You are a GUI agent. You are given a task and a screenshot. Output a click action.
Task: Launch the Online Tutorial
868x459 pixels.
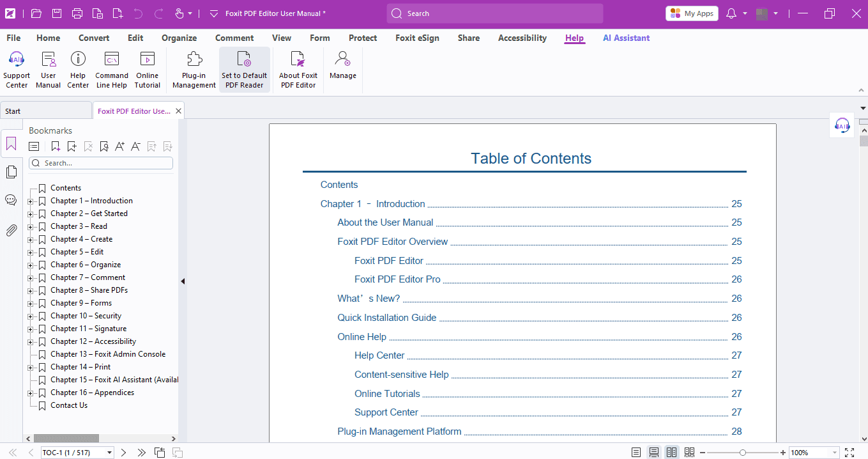tap(148, 70)
